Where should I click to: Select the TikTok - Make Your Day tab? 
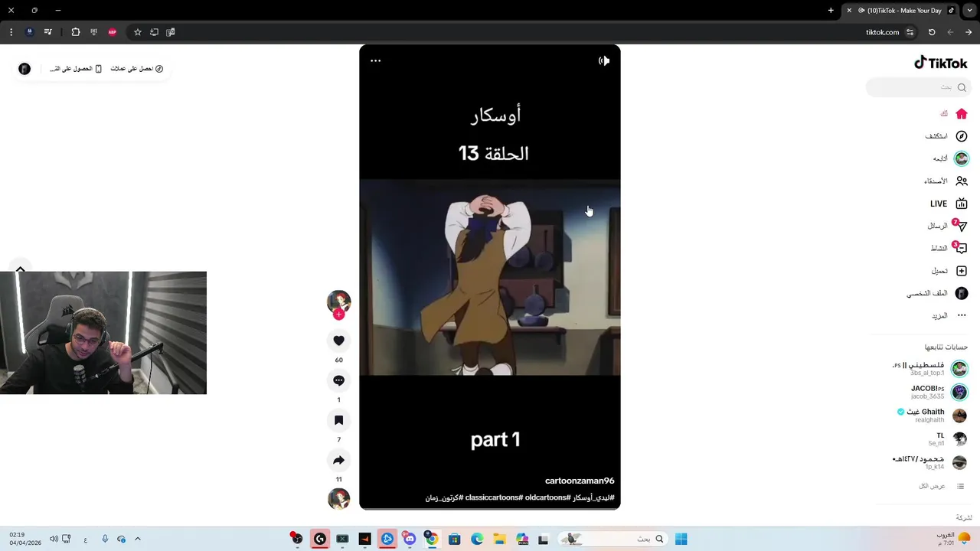[901, 11]
